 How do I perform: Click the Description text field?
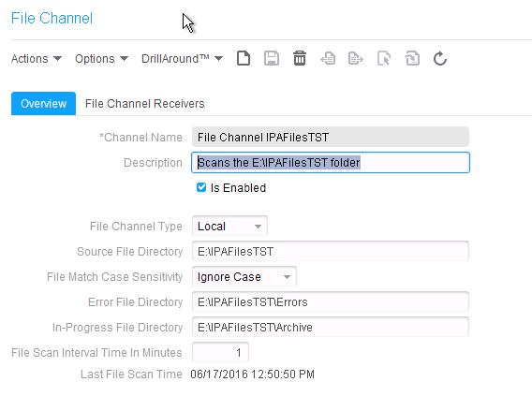tap(331, 162)
